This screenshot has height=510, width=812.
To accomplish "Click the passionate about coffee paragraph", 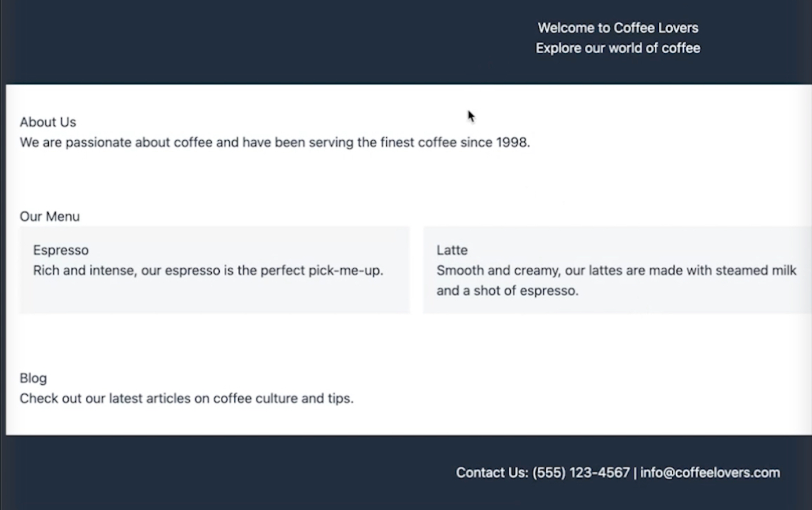I will pyautogui.click(x=275, y=143).
